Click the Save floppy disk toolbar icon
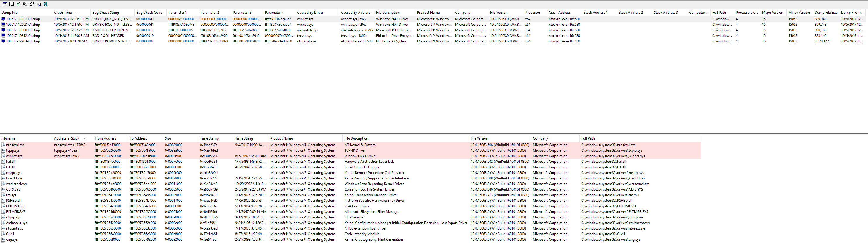 point(11,4)
